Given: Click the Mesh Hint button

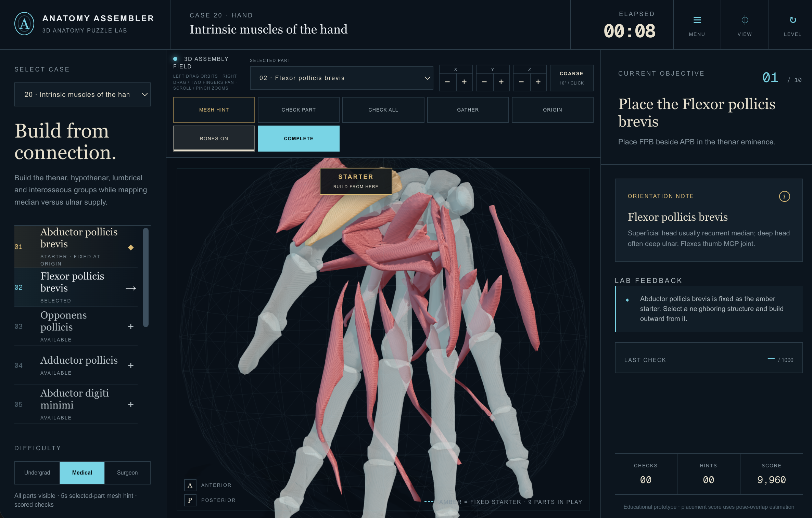Looking at the screenshot, I should pyautogui.click(x=214, y=110).
